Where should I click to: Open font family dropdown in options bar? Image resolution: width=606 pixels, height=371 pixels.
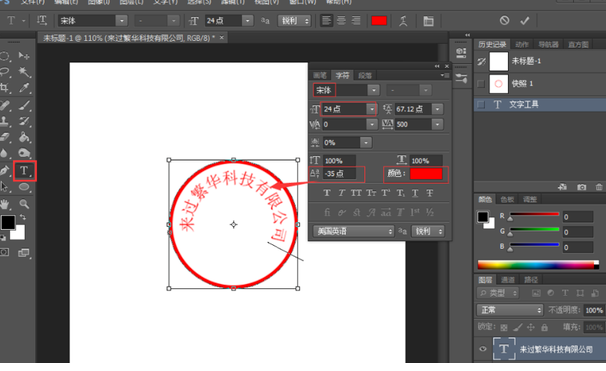click(122, 20)
